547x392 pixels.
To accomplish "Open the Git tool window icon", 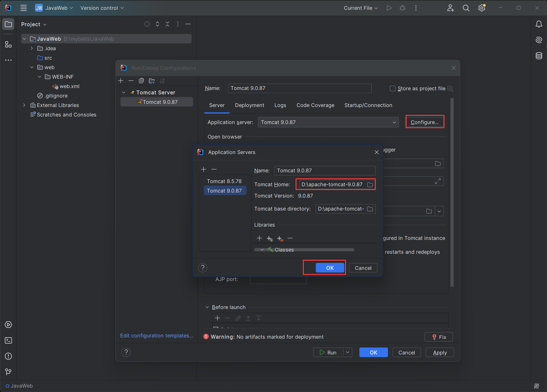I will coord(9,372).
